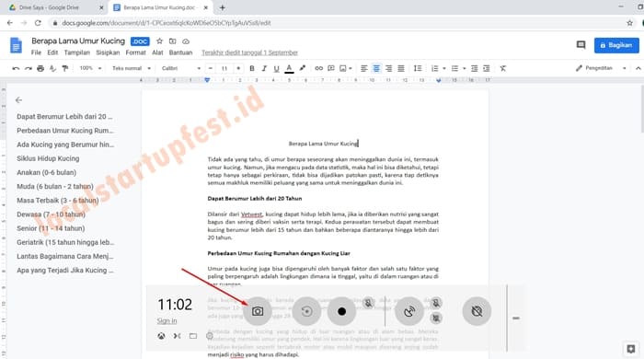Close the document outline with back arrow
Viewport: 644px width, 359px height.
[x=18, y=99]
